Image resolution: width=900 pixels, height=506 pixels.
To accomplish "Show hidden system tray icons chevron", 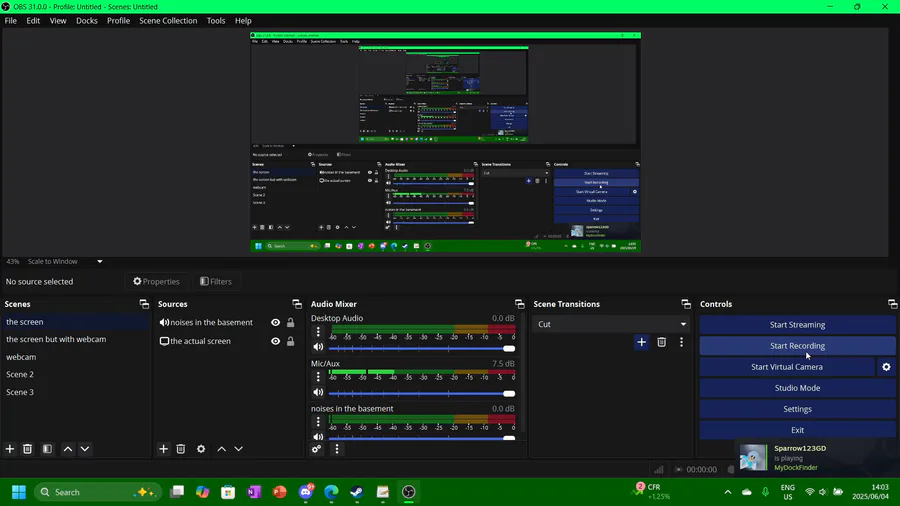I will [728, 492].
